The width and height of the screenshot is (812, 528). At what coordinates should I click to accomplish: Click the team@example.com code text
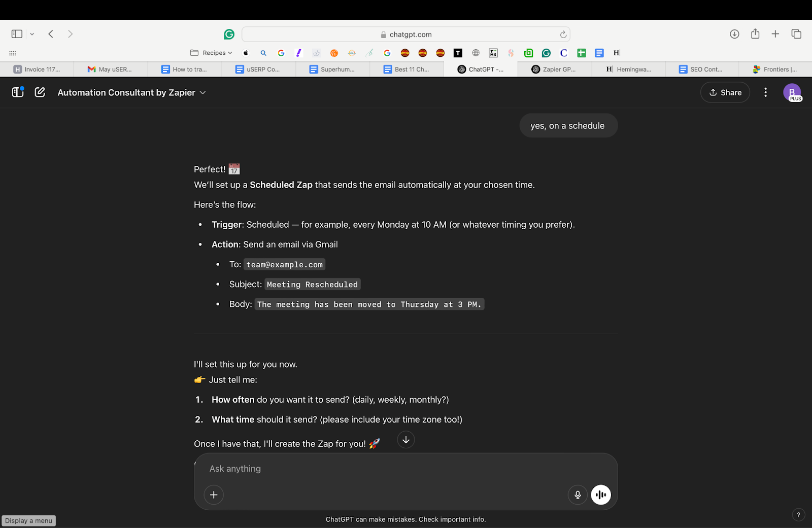284,264
